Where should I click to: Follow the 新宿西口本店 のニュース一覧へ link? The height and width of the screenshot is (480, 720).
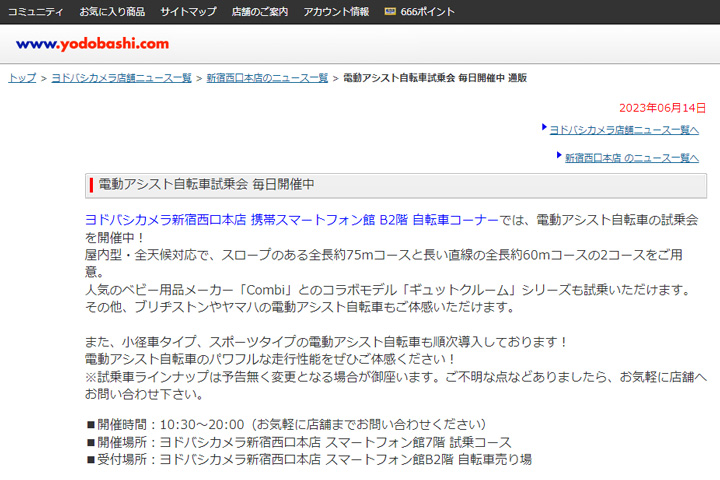tap(632, 157)
